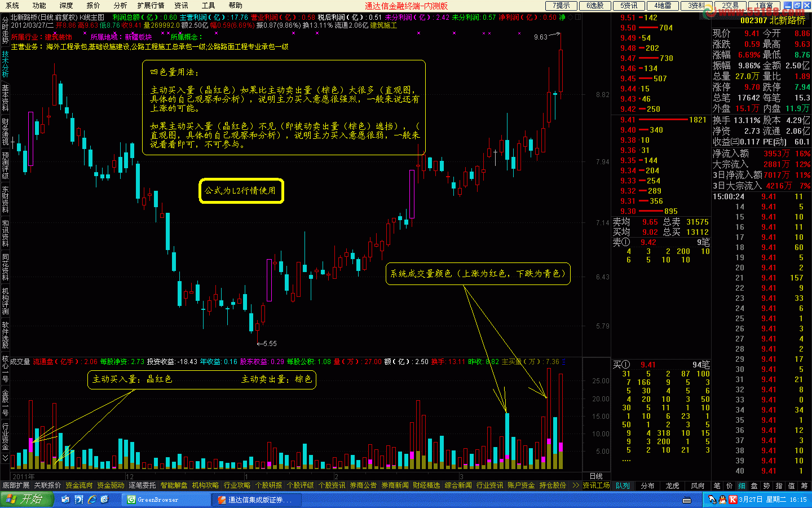Screen dimensions: 812x508
Task: Select the 势 panel tab
Action: 766,485
